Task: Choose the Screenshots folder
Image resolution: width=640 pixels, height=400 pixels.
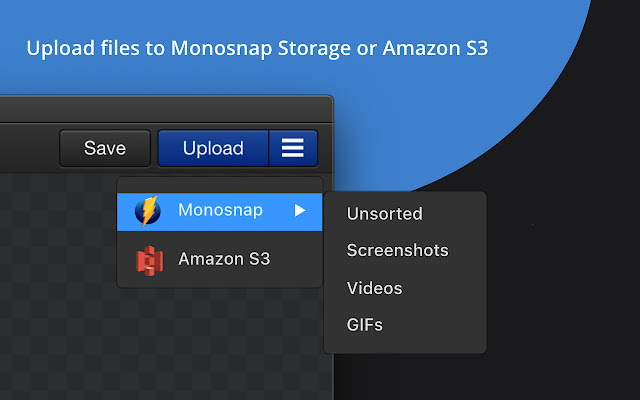Action: (x=397, y=251)
